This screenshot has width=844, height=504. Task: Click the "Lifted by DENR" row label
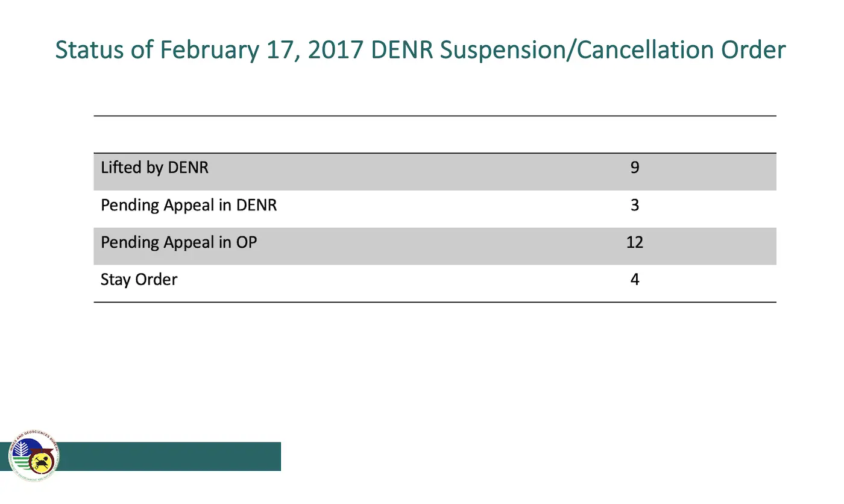154,168
